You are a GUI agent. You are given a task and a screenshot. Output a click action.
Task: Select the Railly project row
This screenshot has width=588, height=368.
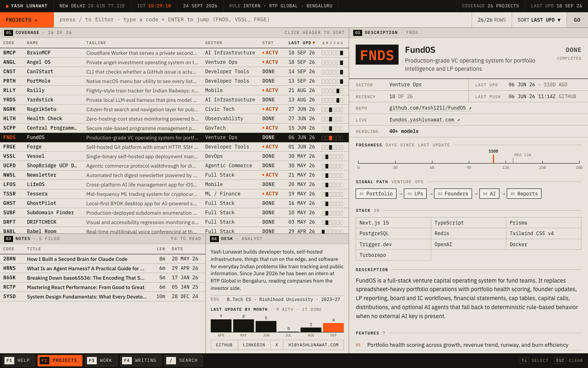tap(174, 90)
